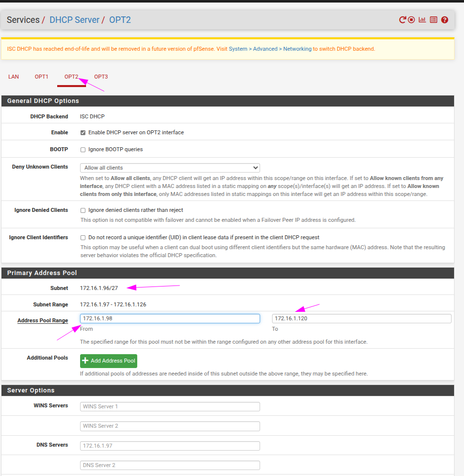
Task: Open the related status graph icon
Action: tap(422, 20)
